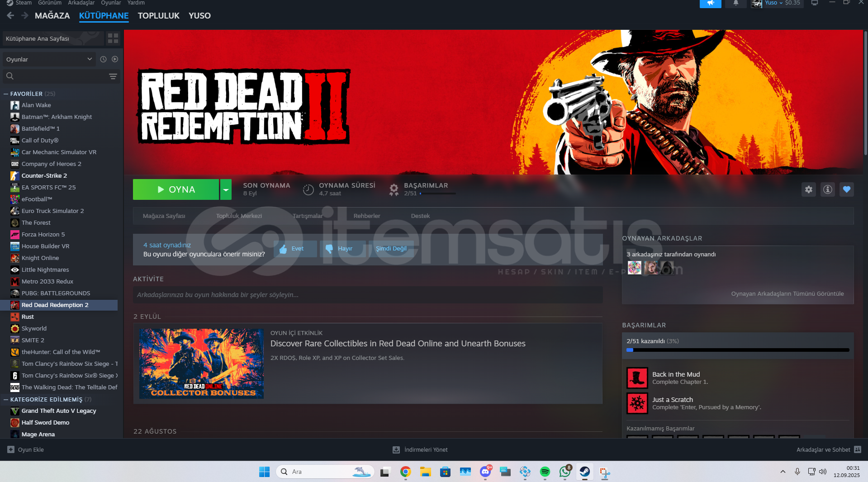Screen dimensions: 868x482
Task: Open game info icon
Action: [828, 189]
